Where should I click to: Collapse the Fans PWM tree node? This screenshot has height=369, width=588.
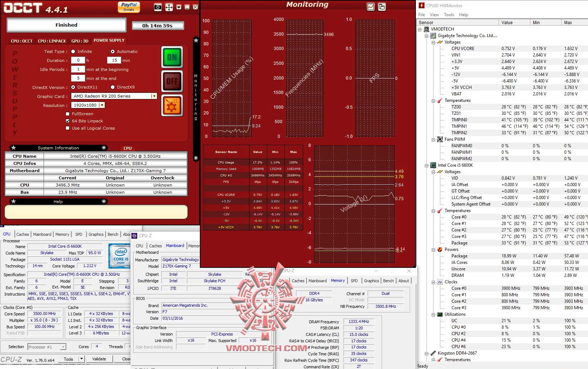pos(433,139)
